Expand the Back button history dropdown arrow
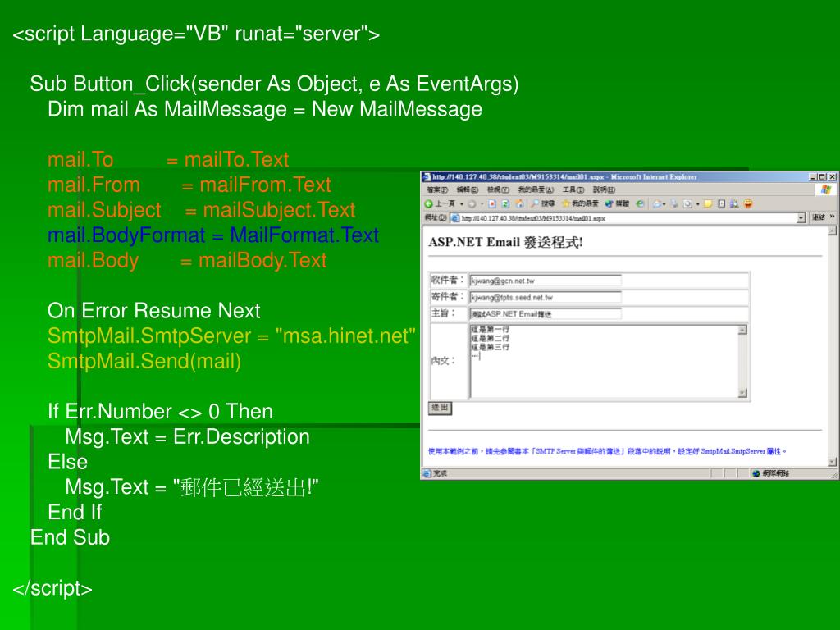This screenshot has height=630, width=840. click(x=461, y=204)
